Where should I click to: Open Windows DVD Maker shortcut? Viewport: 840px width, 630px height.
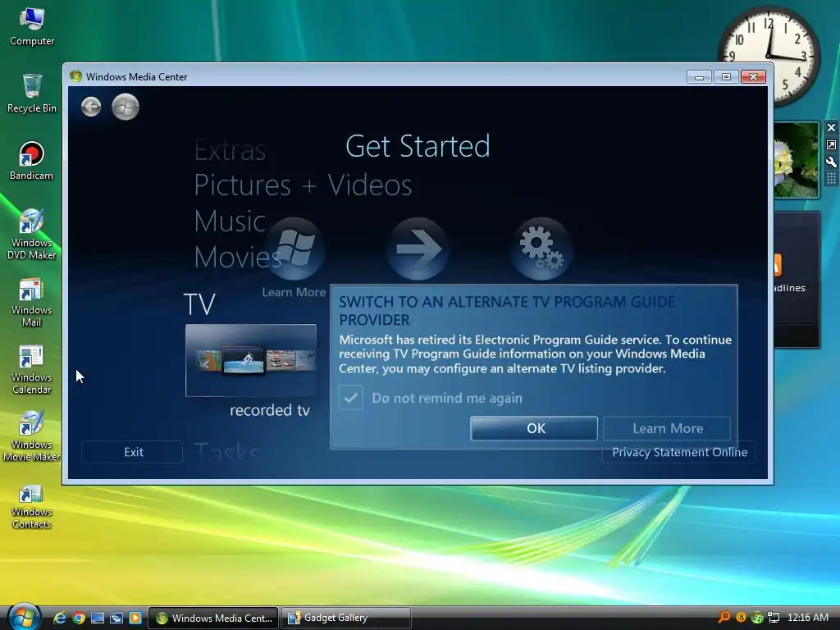coord(32,234)
